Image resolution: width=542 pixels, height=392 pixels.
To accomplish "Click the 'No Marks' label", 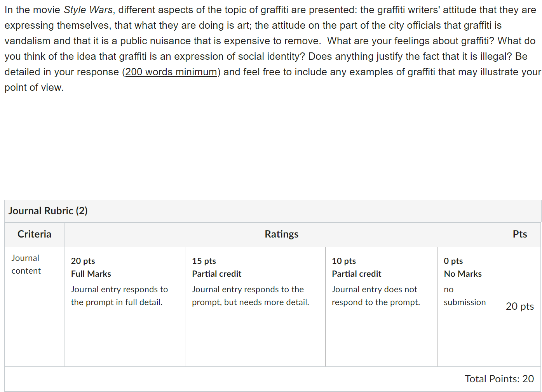I will [x=463, y=274].
